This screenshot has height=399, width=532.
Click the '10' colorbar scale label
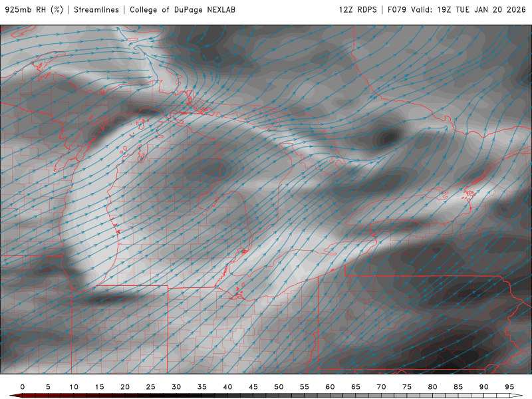pos(74,387)
